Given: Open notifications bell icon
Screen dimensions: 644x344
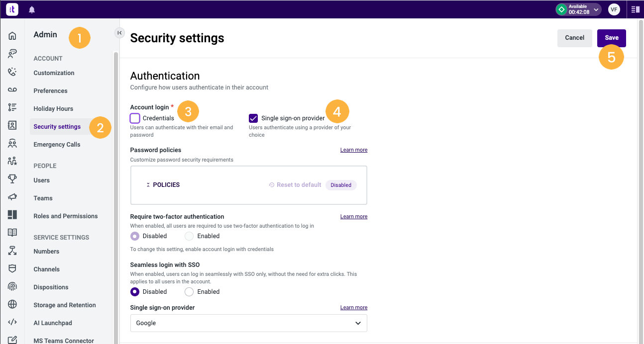Looking at the screenshot, I should [32, 9].
